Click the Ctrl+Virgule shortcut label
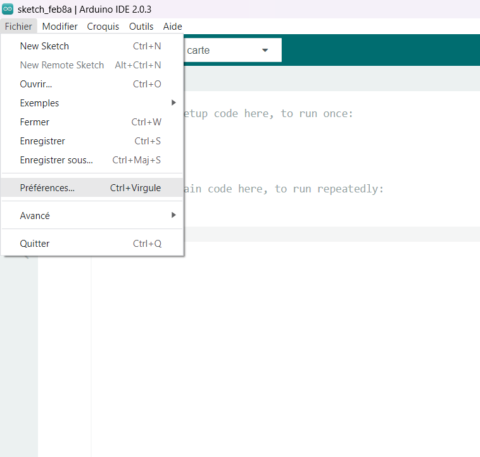 pyautogui.click(x=136, y=188)
